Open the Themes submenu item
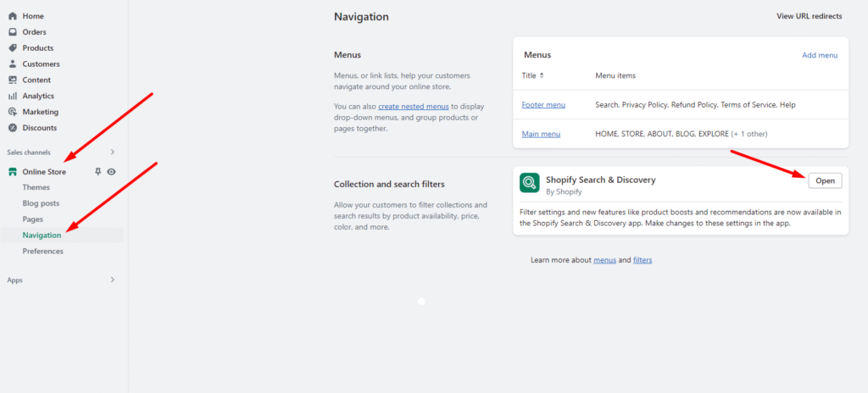This screenshot has height=393, width=868. point(36,188)
